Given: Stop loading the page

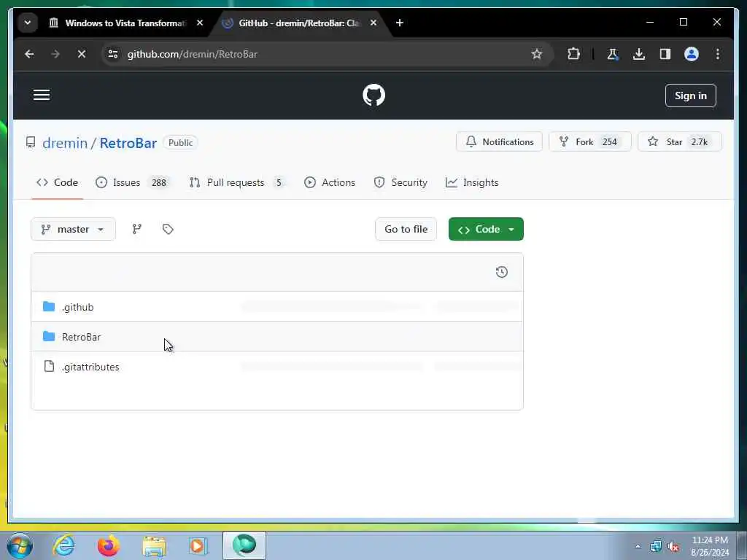Looking at the screenshot, I should point(82,54).
